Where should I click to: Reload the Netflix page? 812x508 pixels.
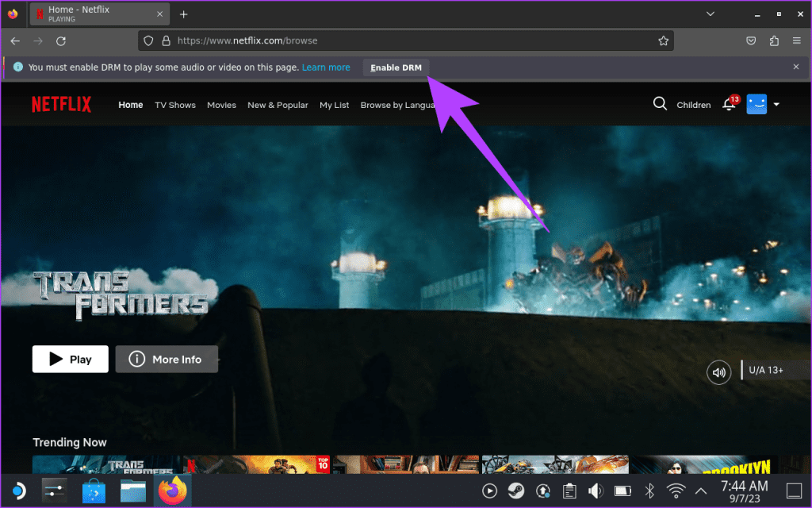tap(61, 40)
